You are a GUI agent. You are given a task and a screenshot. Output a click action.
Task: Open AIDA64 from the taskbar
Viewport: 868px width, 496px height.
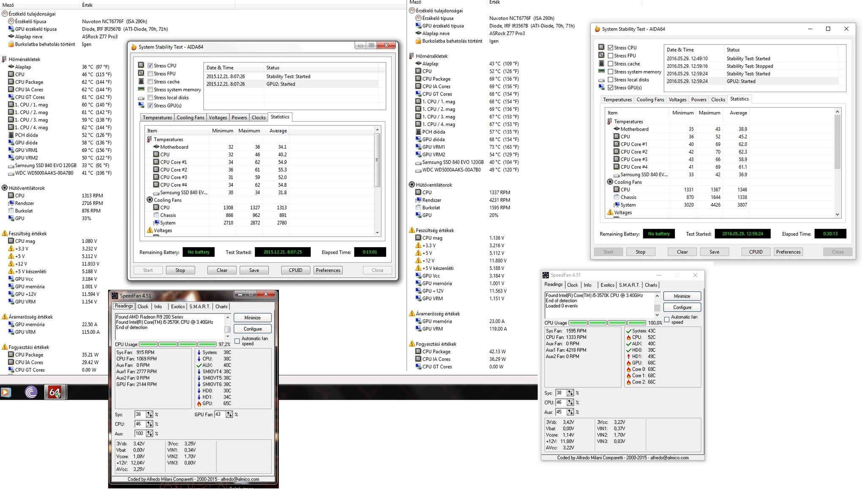tap(55, 392)
